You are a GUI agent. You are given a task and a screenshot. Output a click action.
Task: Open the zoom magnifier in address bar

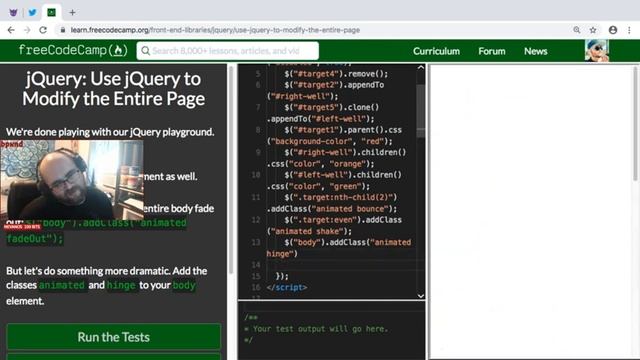click(576, 30)
